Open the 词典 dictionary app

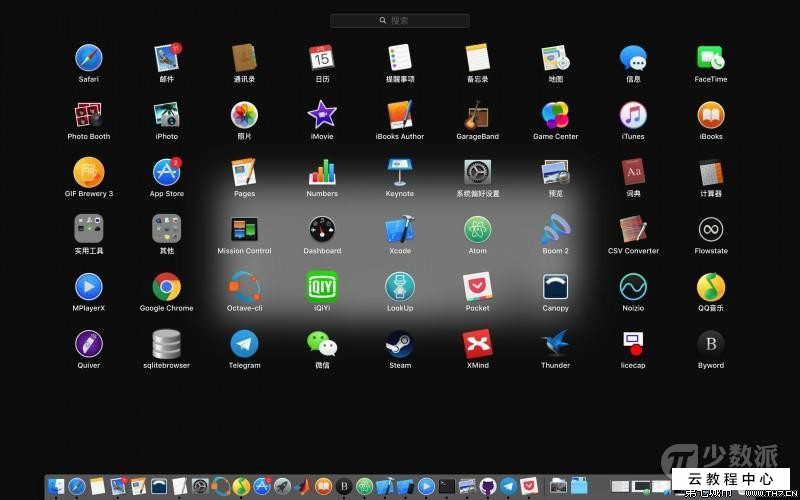pos(633,172)
